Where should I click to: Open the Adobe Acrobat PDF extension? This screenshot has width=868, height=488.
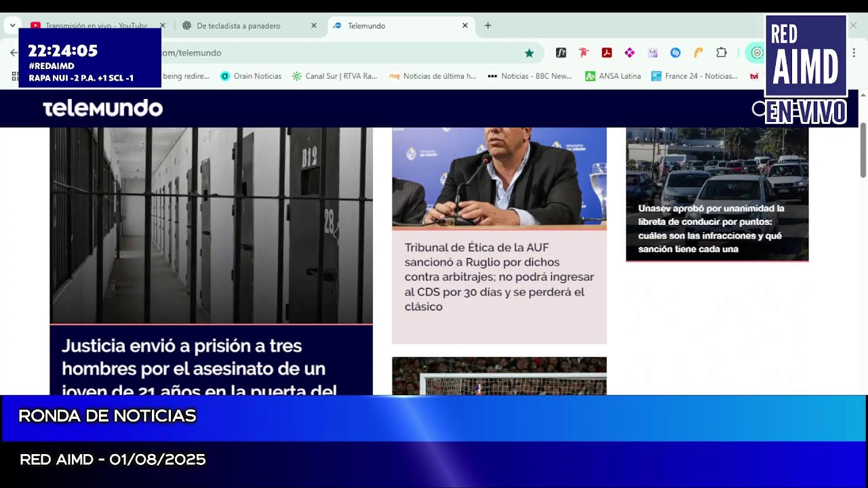607,53
